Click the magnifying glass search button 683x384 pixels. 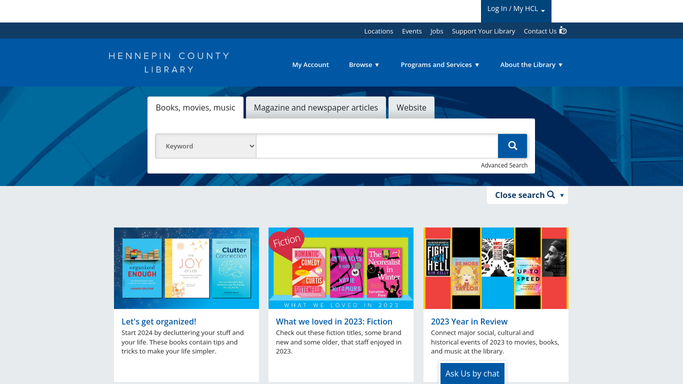[x=512, y=146]
